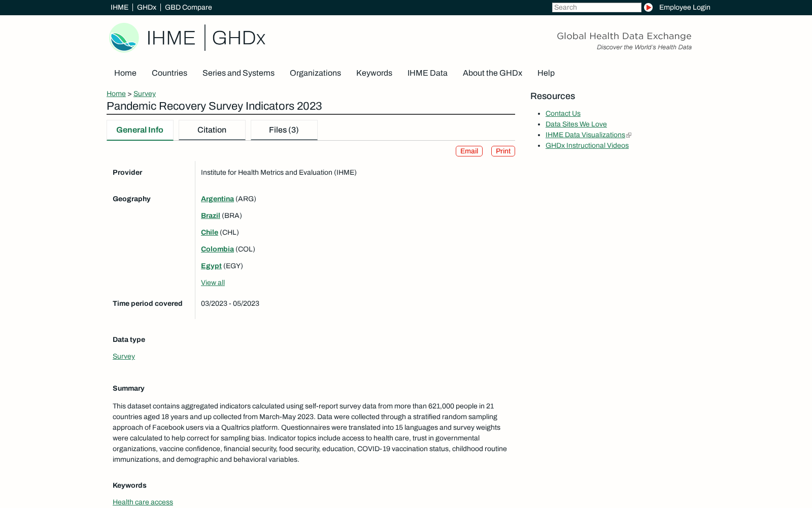Viewport: 812px width, 508px height.
Task: Open the Home menu item
Action: 125,73
